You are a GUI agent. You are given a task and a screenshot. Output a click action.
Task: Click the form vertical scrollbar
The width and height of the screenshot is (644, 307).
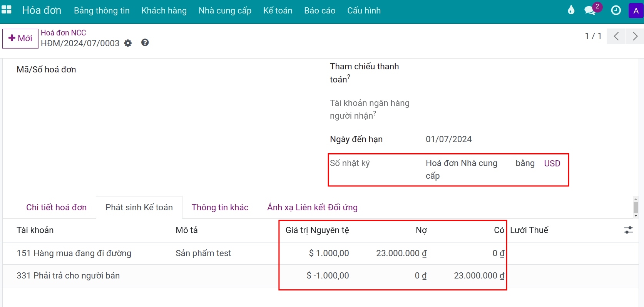point(636,207)
